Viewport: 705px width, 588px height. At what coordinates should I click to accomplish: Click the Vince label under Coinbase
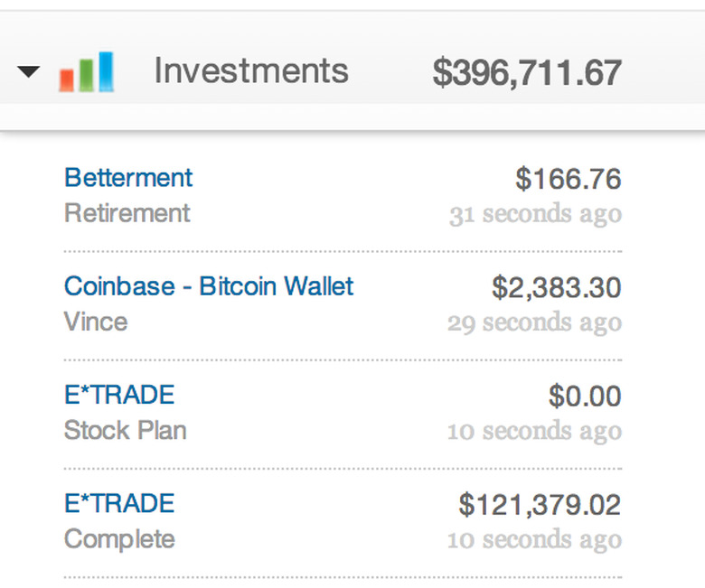pos(96,322)
